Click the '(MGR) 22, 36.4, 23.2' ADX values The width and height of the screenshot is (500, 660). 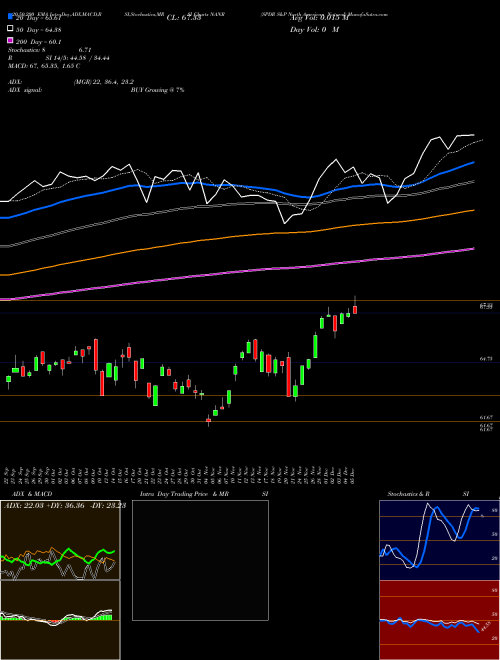click(x=104, y=82)
